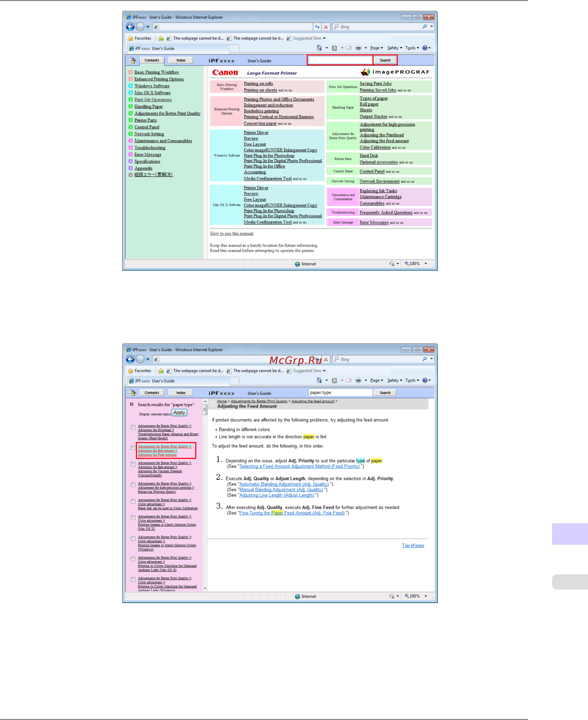Open the Page dropdown in the search results window
588x720 pixels.
click(377, 380)
